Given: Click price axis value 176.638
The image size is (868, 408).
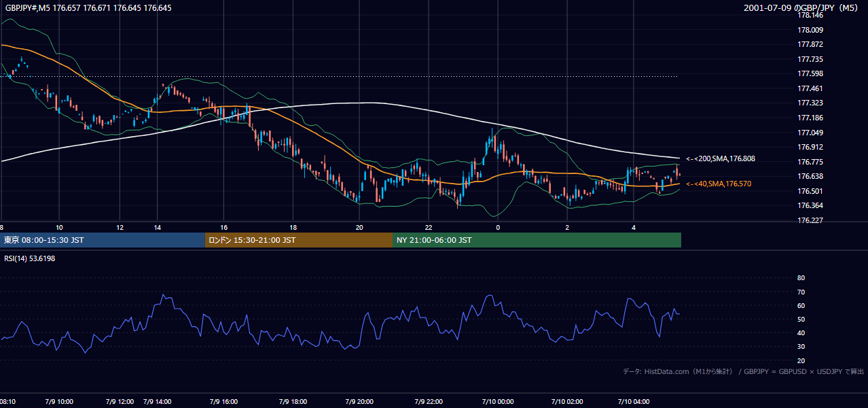Looking at the screenshot, I should coord(810,176).
